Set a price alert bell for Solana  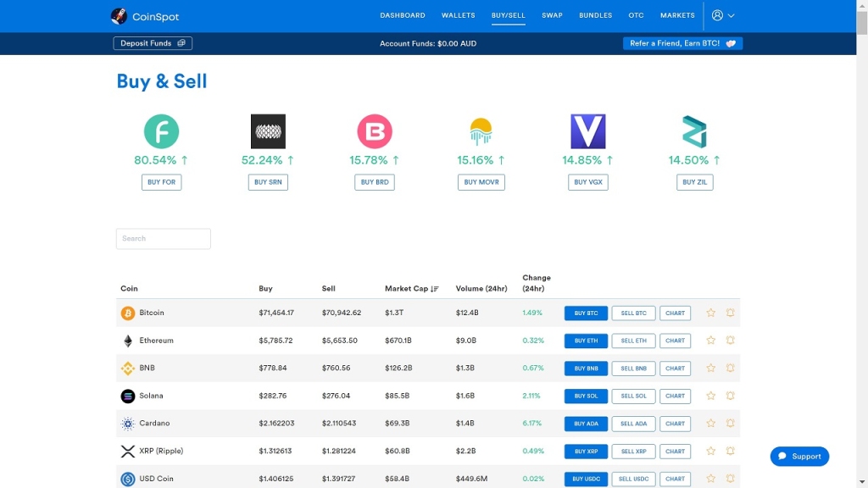730,396
